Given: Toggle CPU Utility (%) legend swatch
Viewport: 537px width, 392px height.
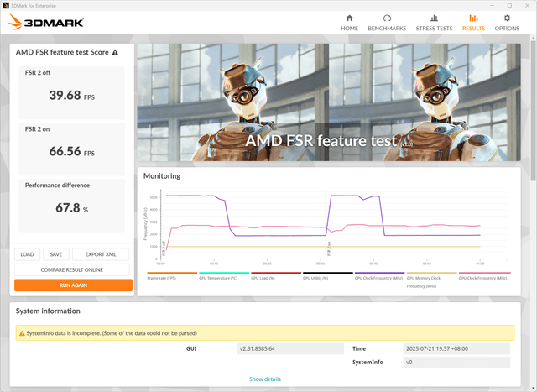Looking at the screenshot, I should [x=328, y=273].
